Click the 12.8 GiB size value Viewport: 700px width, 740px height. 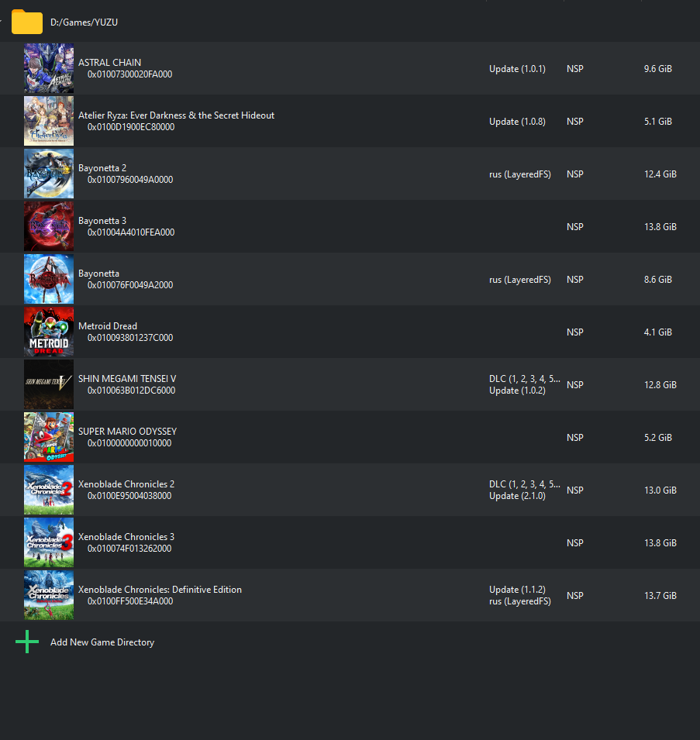point(660,385)
